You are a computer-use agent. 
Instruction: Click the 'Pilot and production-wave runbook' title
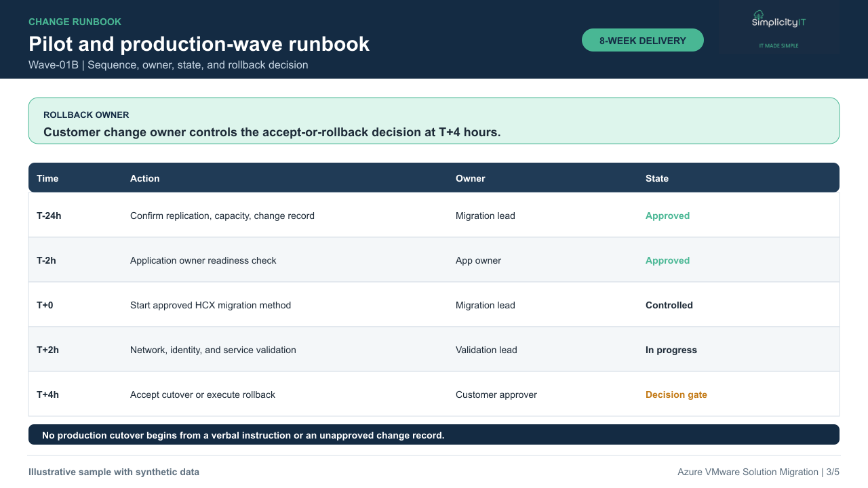(199, 44)
